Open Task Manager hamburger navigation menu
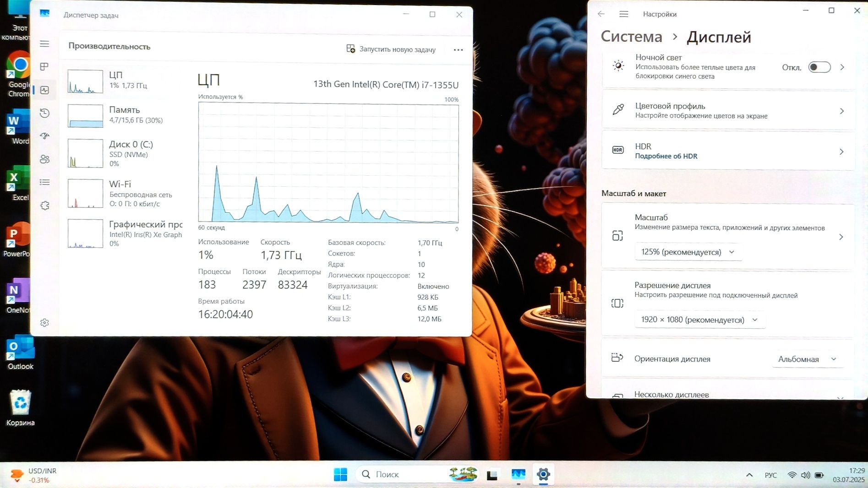 coord(44,44)
